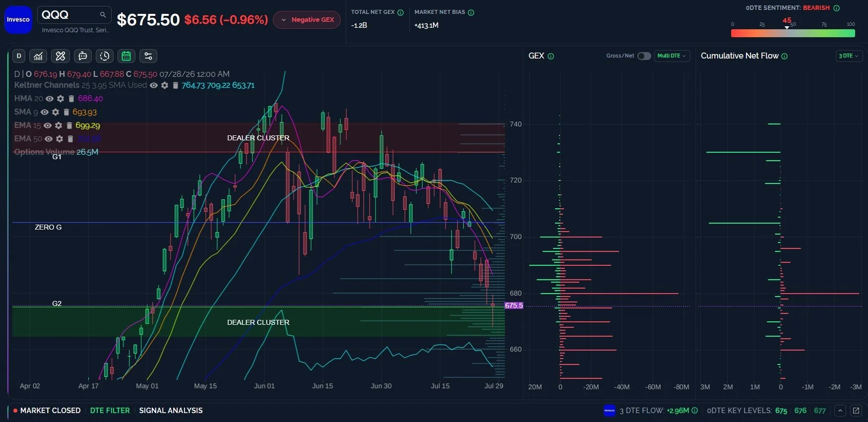
Task: Click the G2 level label
Action: 57,303
